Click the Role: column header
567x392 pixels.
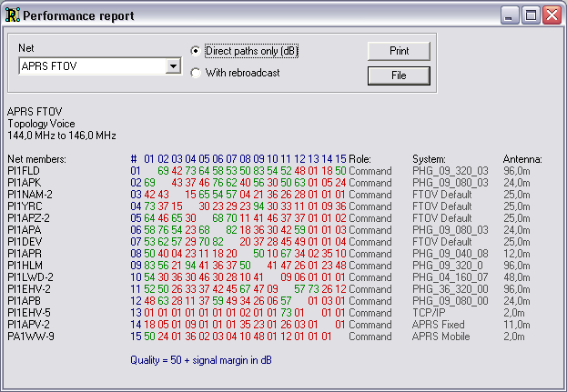tap(359, 159)
